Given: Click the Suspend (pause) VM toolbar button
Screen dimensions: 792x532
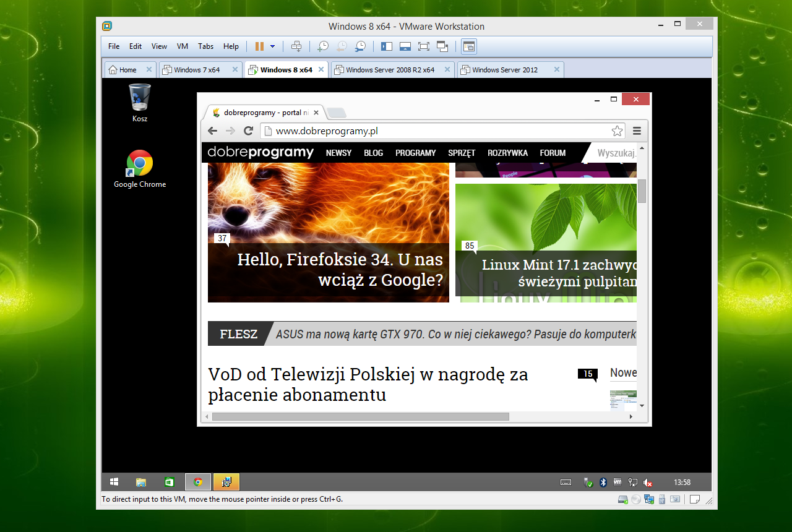Looking at the screenshot, I should 259,46.
